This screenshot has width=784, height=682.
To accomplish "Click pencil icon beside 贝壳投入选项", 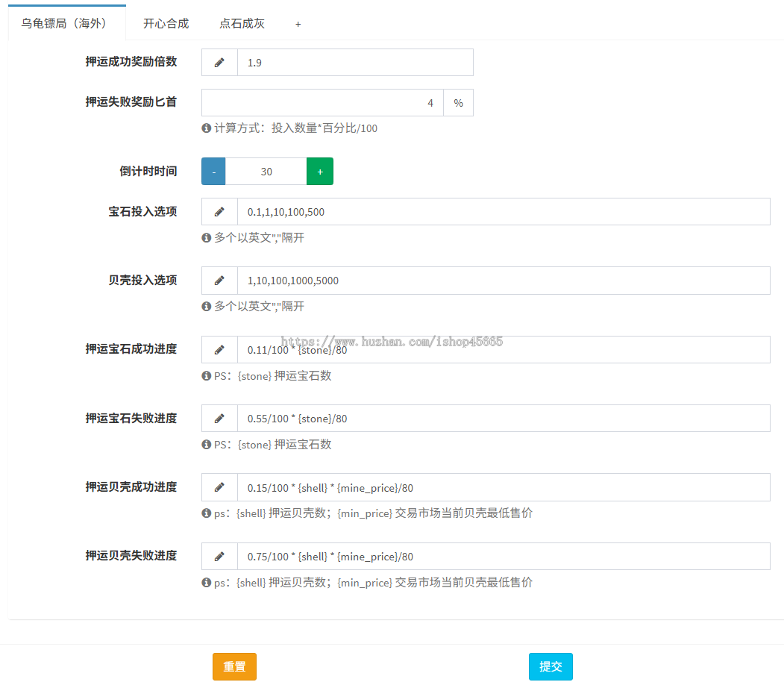I will (219, 281).
